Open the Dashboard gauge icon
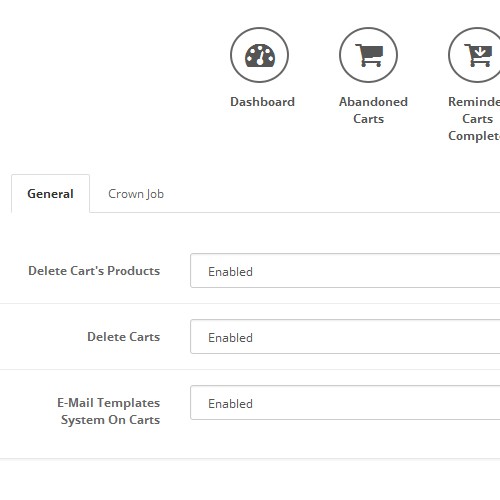Screen dimensions: 500x500 click(x=260, y=55)
